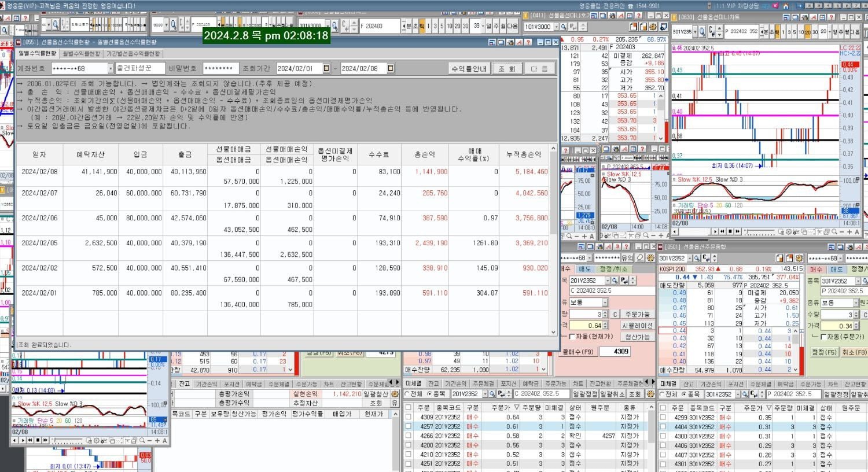Expand the 201V2352 dropdown in the unfilled orders filter
The image size is (868, 472).
(x=485, y=394)
